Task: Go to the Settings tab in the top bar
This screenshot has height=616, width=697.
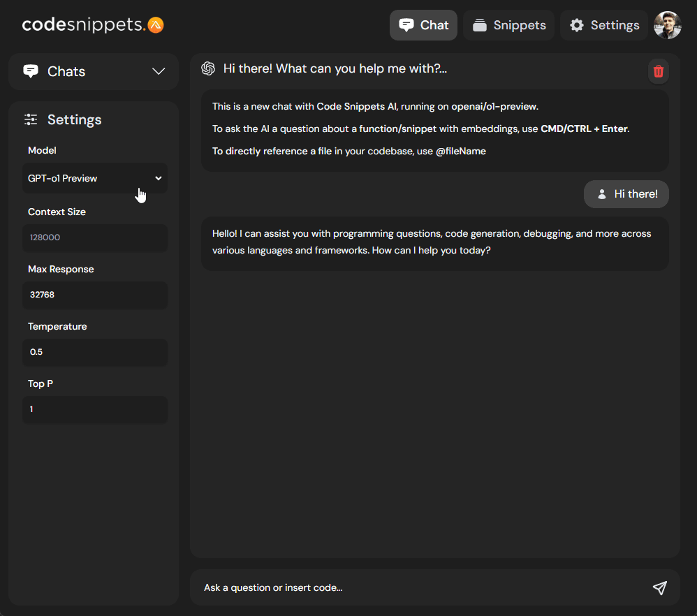Action: [604, 25]
